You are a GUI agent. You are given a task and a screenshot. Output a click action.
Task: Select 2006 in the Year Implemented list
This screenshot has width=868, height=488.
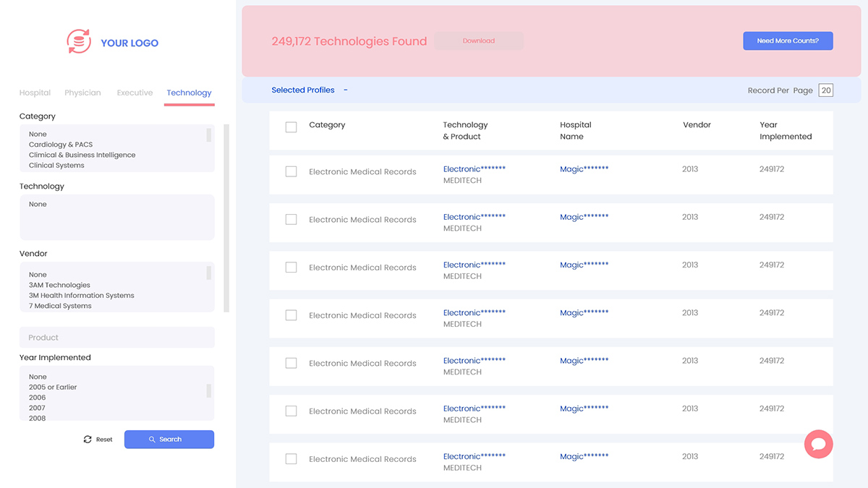(37, 398)
